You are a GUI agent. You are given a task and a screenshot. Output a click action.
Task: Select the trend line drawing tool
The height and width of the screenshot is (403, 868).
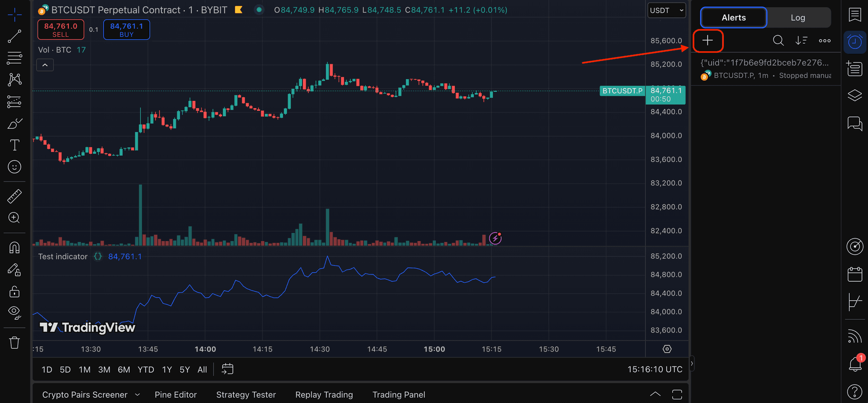point(14,37)
